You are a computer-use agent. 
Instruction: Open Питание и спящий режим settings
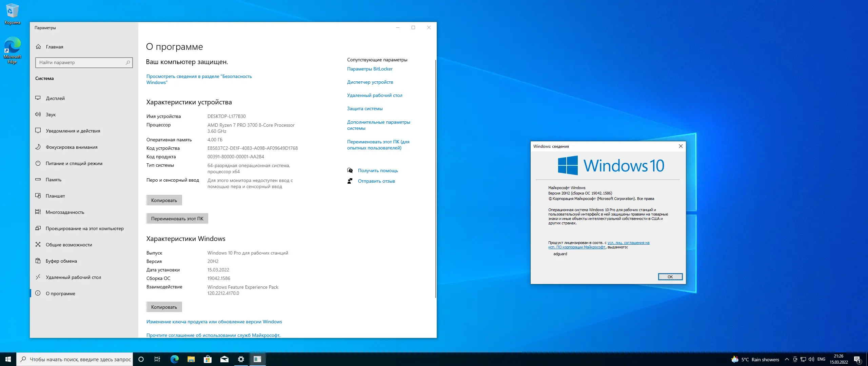74,163
